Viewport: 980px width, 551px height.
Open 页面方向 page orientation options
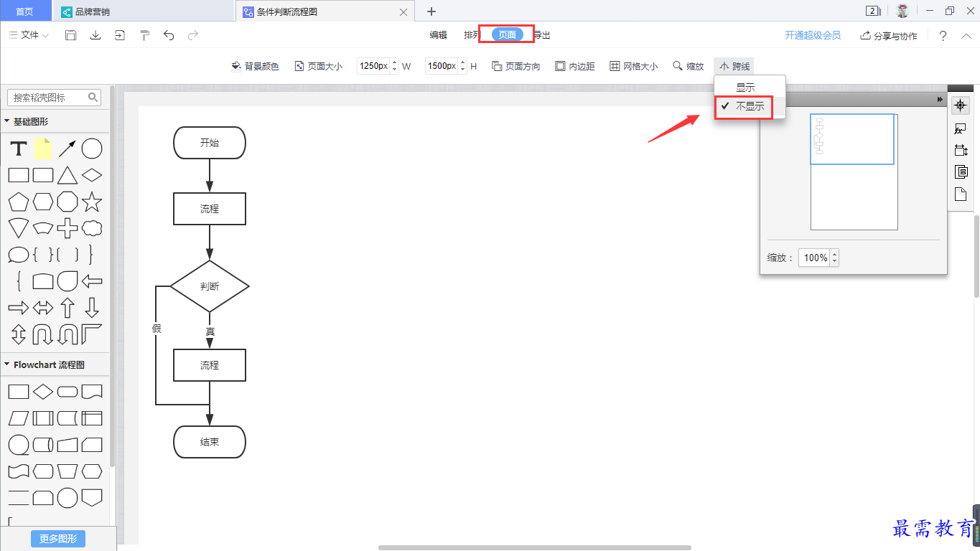click(516, 66)
